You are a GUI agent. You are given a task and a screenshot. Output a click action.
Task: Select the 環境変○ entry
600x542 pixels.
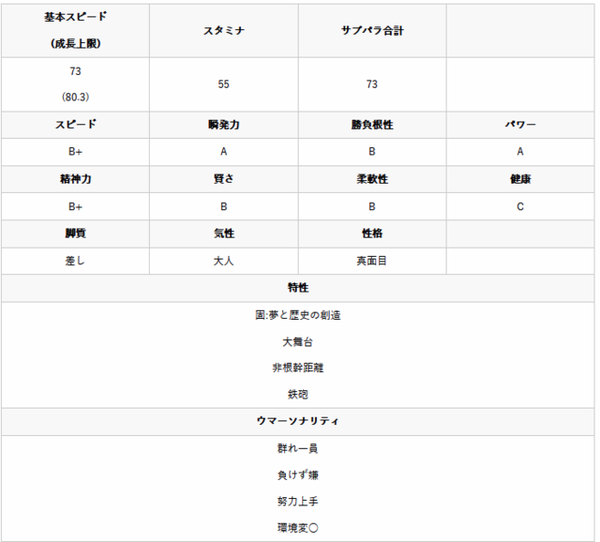click(298, 528)
